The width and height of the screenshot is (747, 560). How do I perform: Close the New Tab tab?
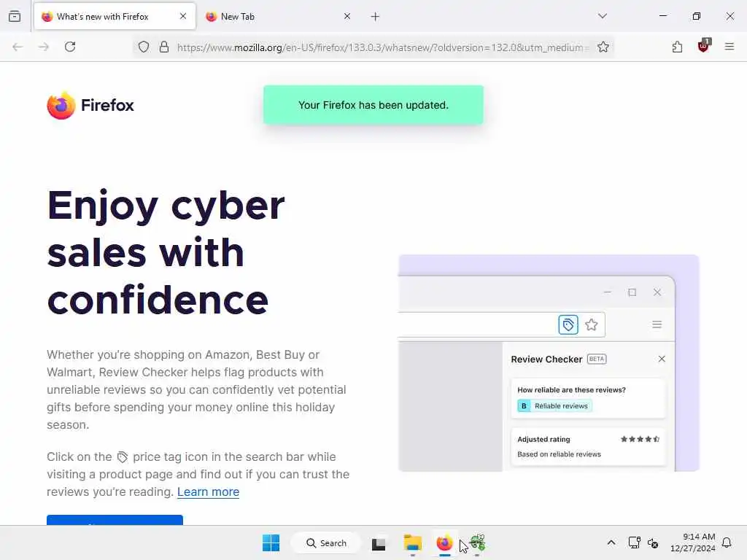tap(347, 16)
